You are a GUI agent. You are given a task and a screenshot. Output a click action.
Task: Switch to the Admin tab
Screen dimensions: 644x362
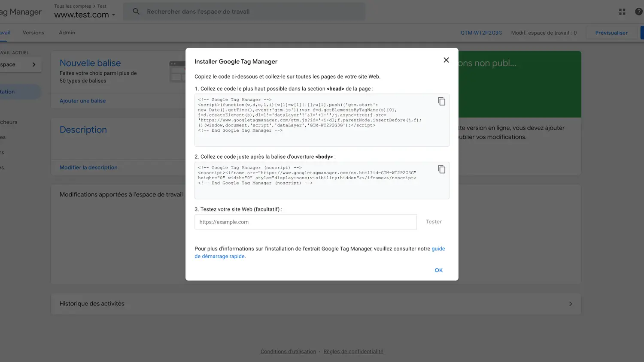(x=67, y=33)
